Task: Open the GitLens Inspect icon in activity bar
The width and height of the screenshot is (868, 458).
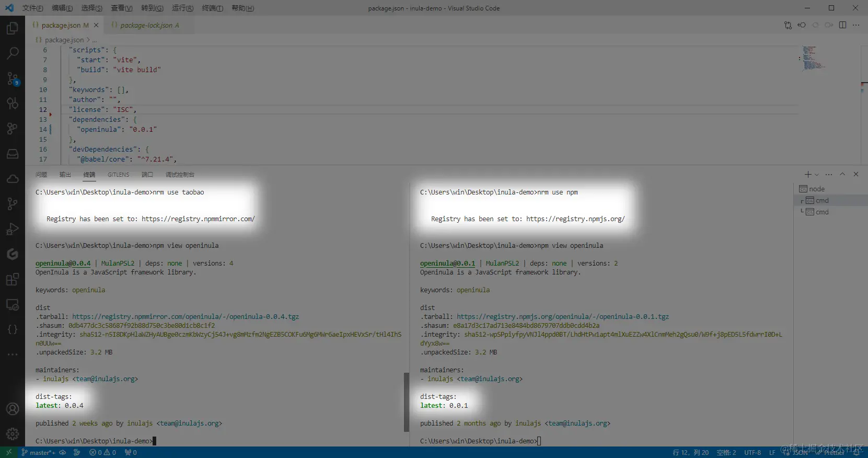Action: [x=13, y=103]
